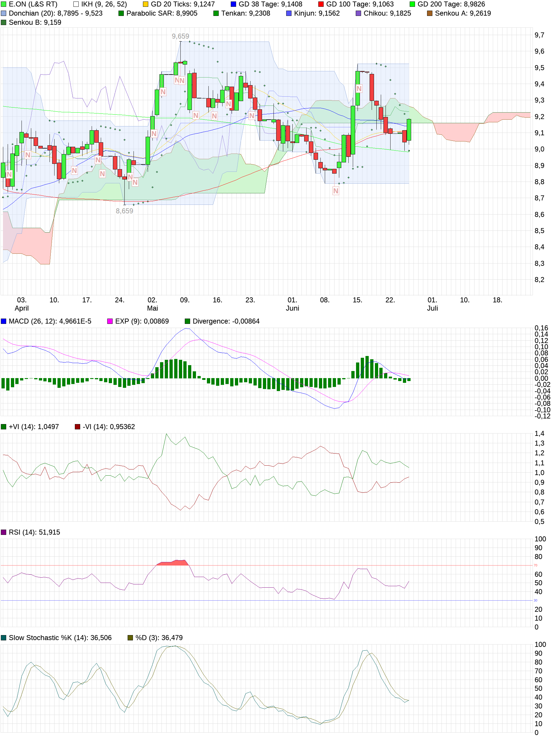Click the 'Parabolic SAR: 8,9905' label
This screenshot has height=740, width=560.
point(162,13)
